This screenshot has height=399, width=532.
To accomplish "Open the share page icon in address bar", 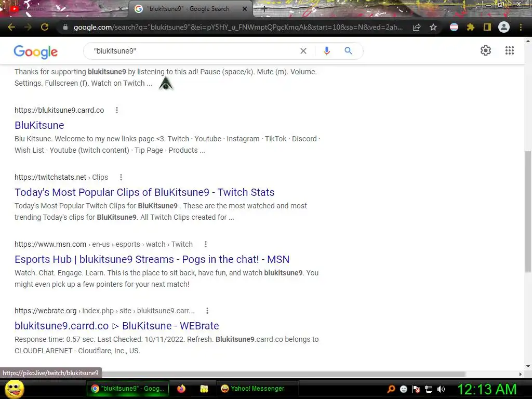I will pos(417,28).
